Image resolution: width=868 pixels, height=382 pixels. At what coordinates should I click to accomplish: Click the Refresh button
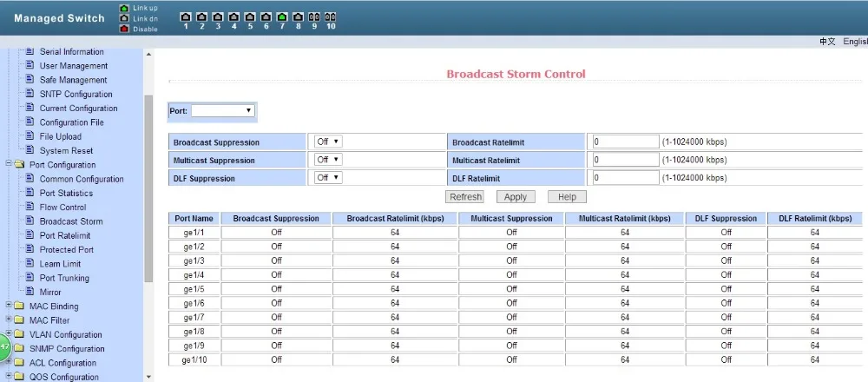[465, 196]
